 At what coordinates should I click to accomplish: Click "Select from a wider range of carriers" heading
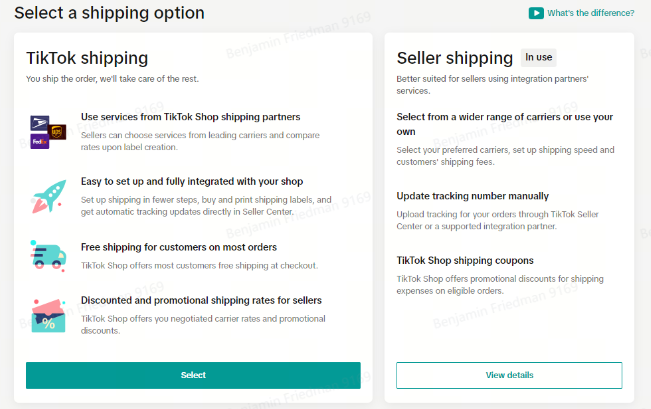pyautogui.click(x=504, y=124)
